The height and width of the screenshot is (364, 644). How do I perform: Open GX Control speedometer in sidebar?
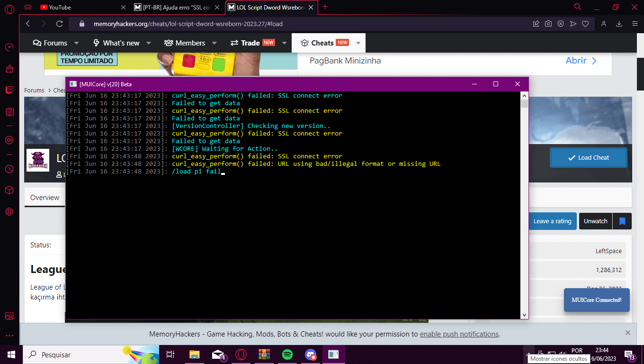tap(9, 47)
